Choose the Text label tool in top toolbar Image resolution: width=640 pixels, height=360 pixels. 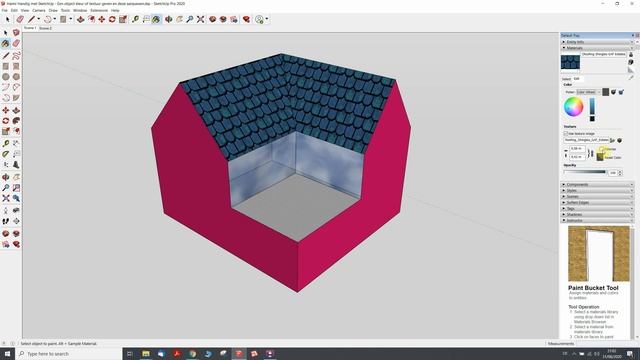[x=146, y=19]
